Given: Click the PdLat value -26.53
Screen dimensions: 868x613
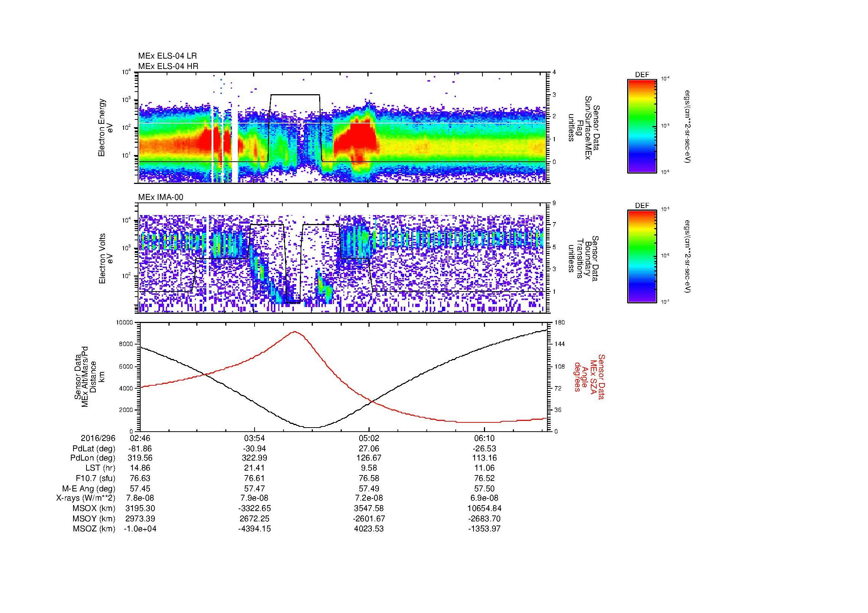Looking at the screenshot, I should point(484,449).
